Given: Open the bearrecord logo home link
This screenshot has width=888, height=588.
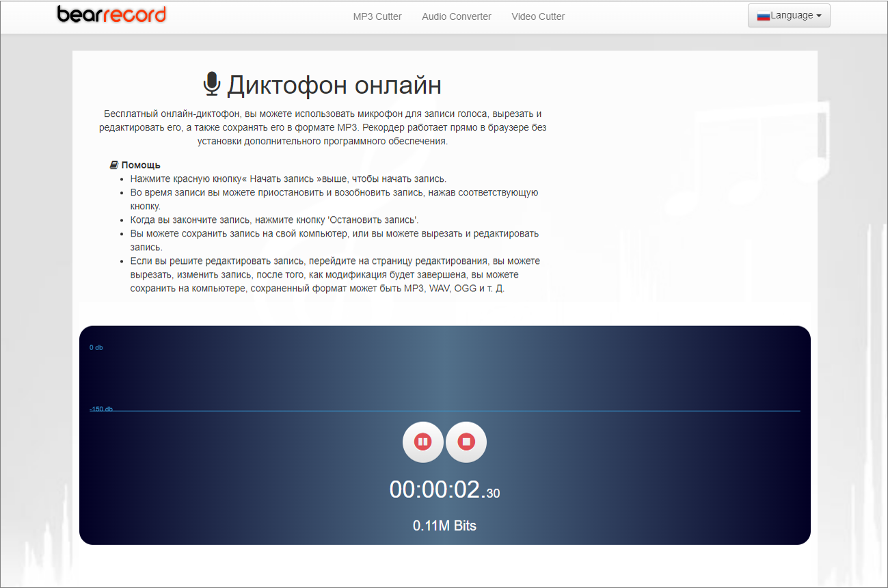Looking at the screenshot, I should [x=111, y=14].
